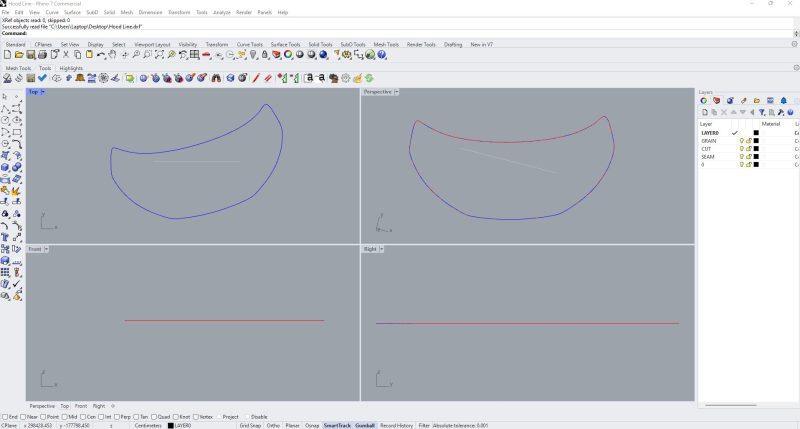800x429 pixels.
Task: Enable the Cen osnap checkbox
Action: 83,417
